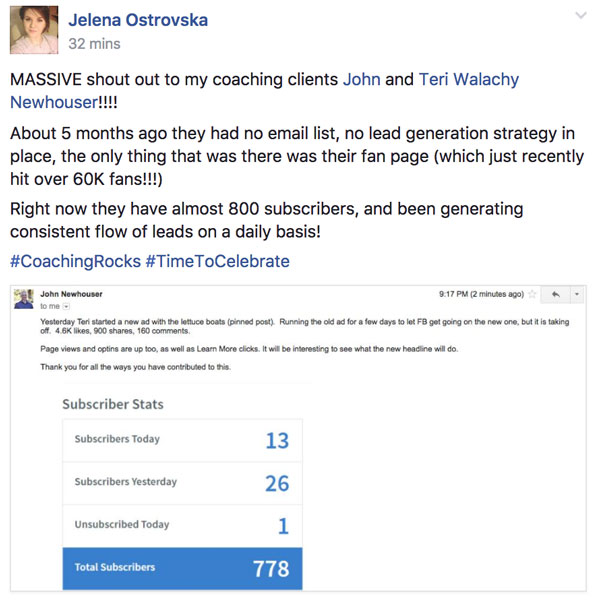The width and height of the screenshot is (600, 601).
Task: Click the blue Total Subscribers bar
Action: point(182,568)
